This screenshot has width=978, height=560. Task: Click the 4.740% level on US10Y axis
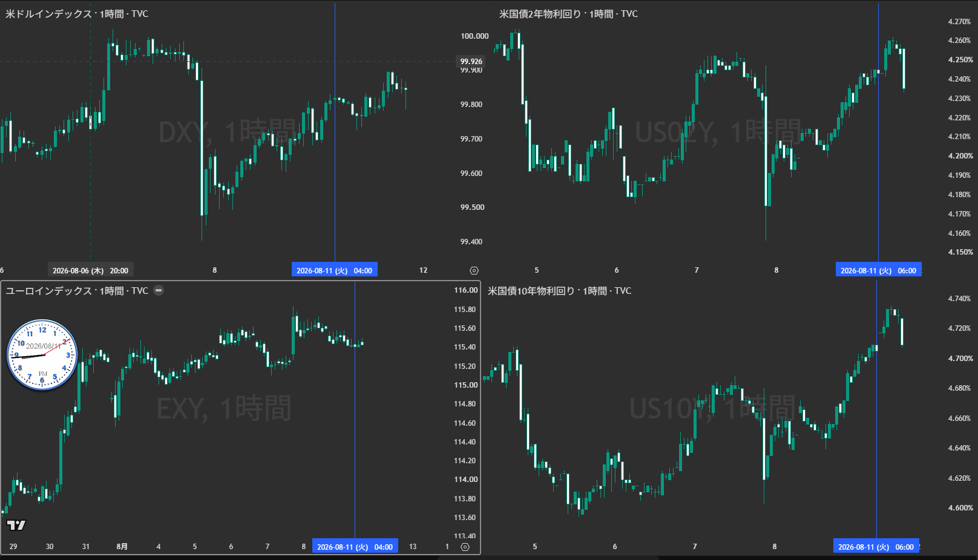pos(959,298)
